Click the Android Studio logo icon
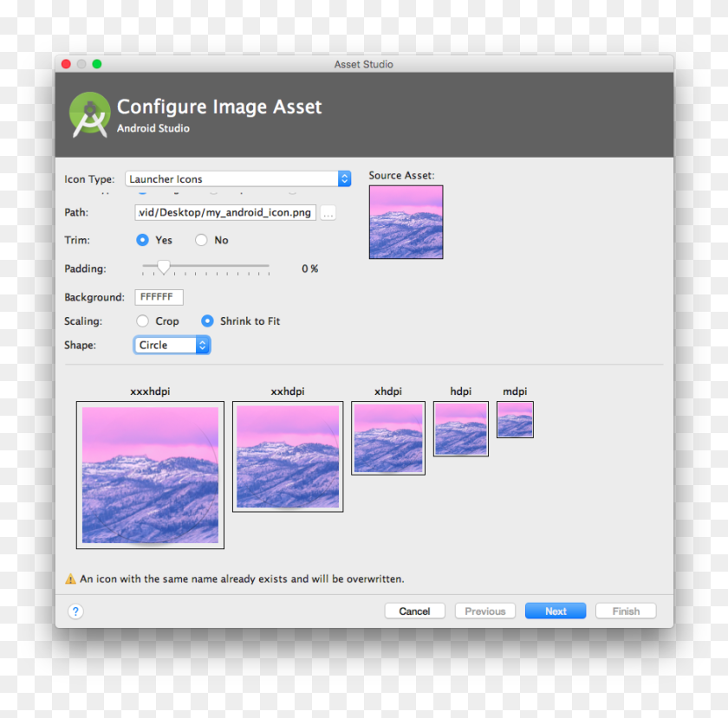Image resolution: width=728 pixels, height=718 pixels. tap(90, 113)
